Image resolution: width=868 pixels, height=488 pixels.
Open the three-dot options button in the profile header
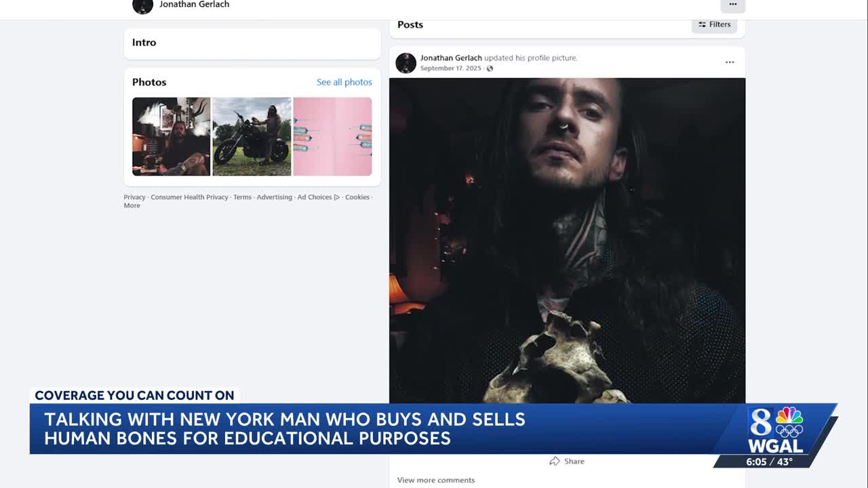pyautogui.click(x=732, y=5)
